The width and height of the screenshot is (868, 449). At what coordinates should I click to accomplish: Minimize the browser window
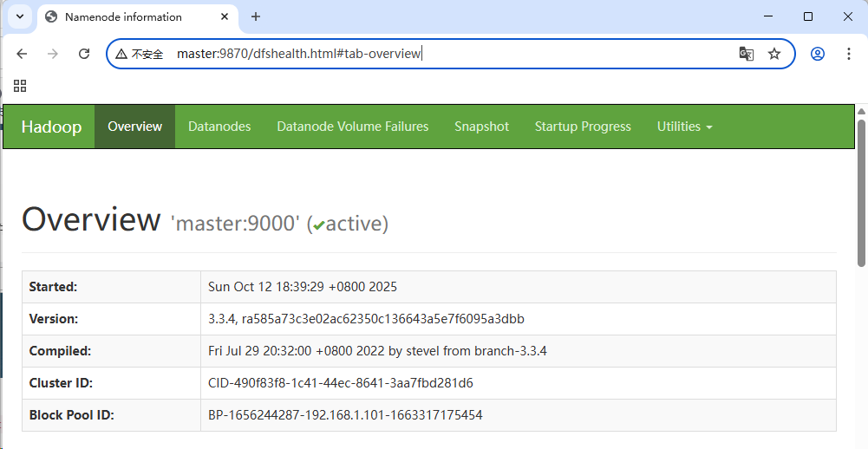768,16
